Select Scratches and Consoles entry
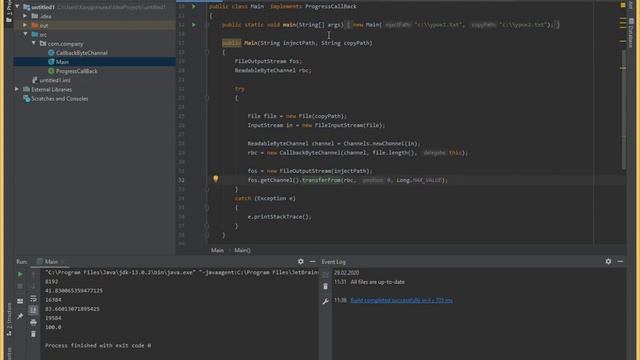This screenshot has height=360, width=640. pos(60,99)
